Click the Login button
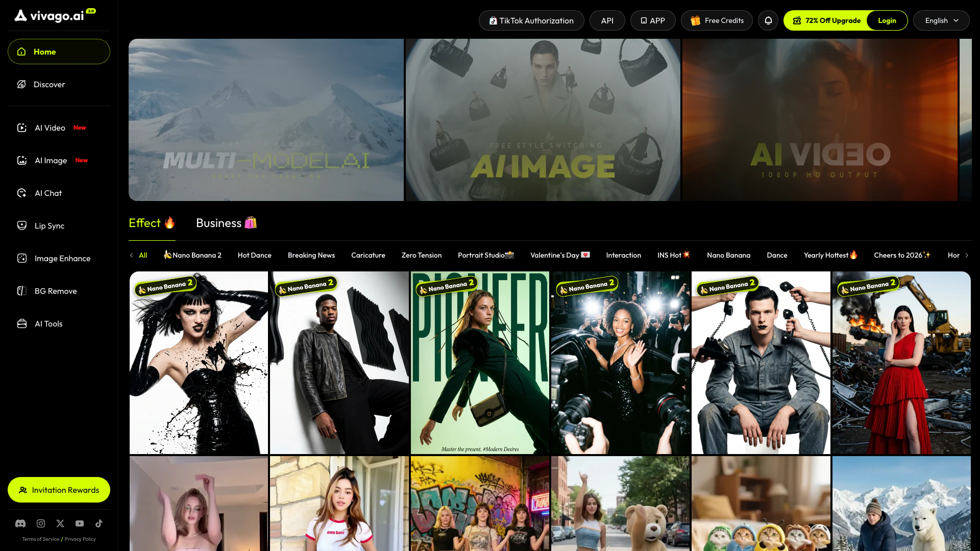980x551 pixels. click(887, 20)
